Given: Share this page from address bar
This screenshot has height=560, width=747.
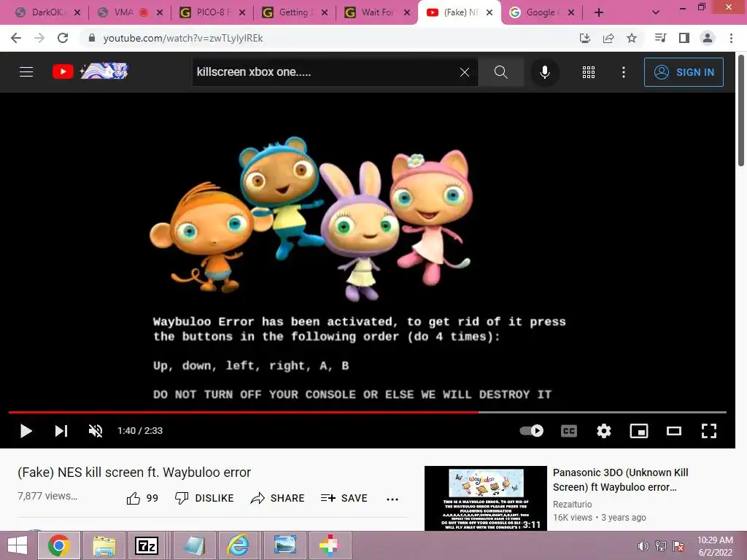Looking at the screenshot, I should coord(608,38).
